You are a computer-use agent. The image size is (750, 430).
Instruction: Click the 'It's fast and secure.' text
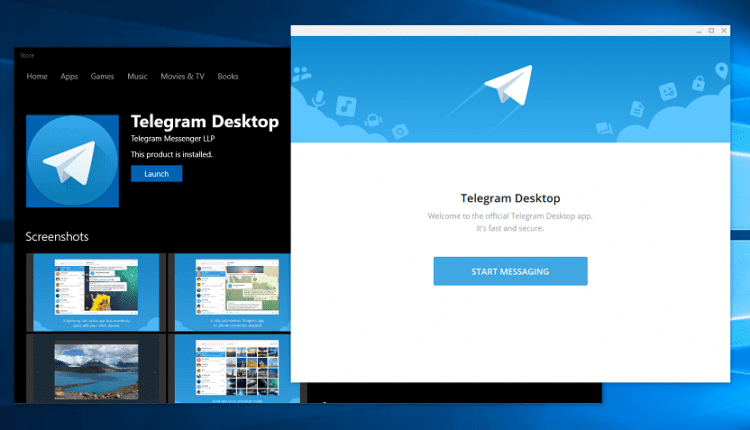coord(510,229)
